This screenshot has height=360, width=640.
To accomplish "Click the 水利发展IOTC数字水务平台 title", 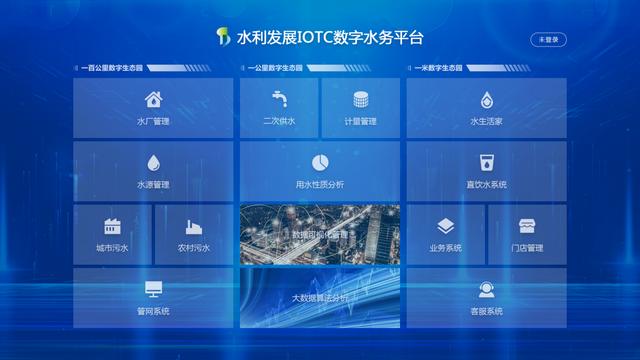I will [330, 38].
